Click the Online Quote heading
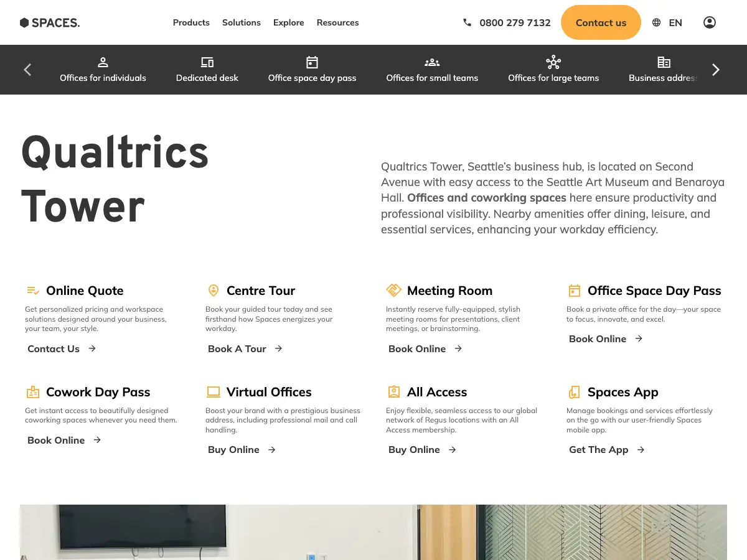This screenshot has height=560, width=747. coord(85,291)
